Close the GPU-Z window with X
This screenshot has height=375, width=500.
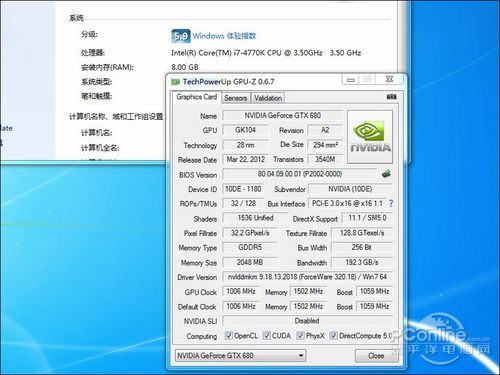point(389,79)
